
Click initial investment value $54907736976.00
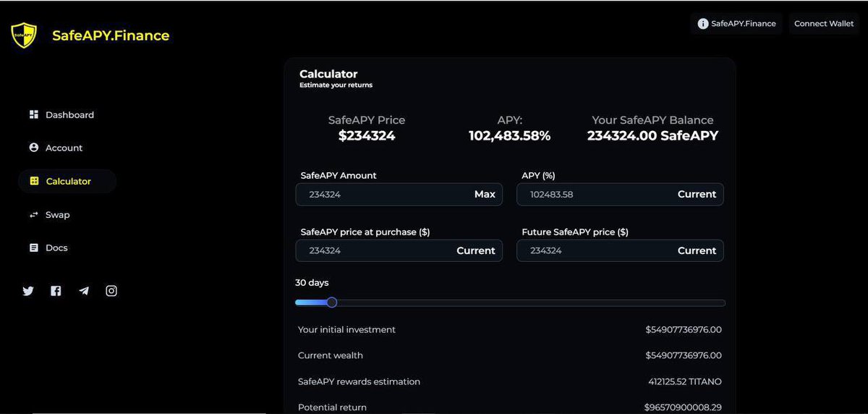pos(684,329)
